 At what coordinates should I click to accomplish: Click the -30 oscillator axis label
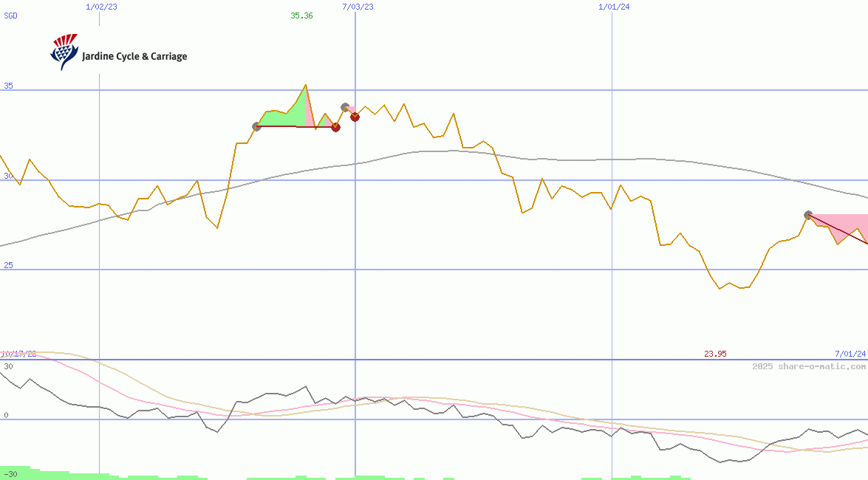[10, 473]
